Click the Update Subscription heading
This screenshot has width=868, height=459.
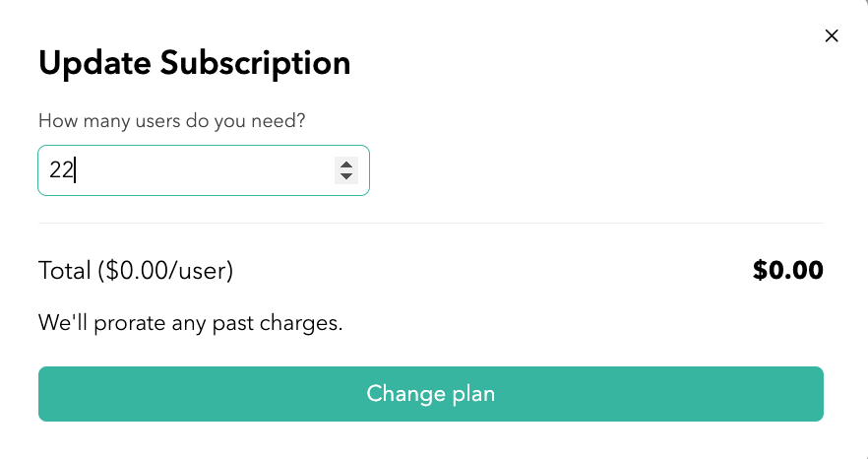click(x=194, y=64)
